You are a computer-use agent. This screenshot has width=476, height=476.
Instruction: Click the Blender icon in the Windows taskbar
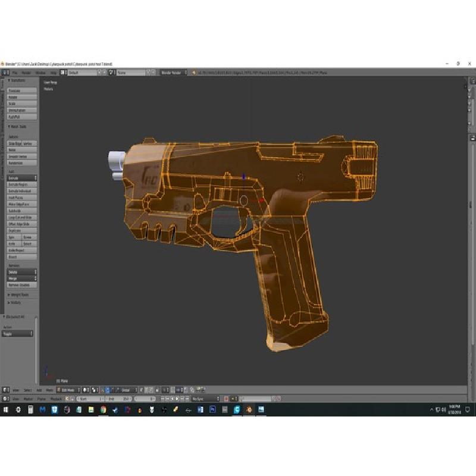click(249, 409)
